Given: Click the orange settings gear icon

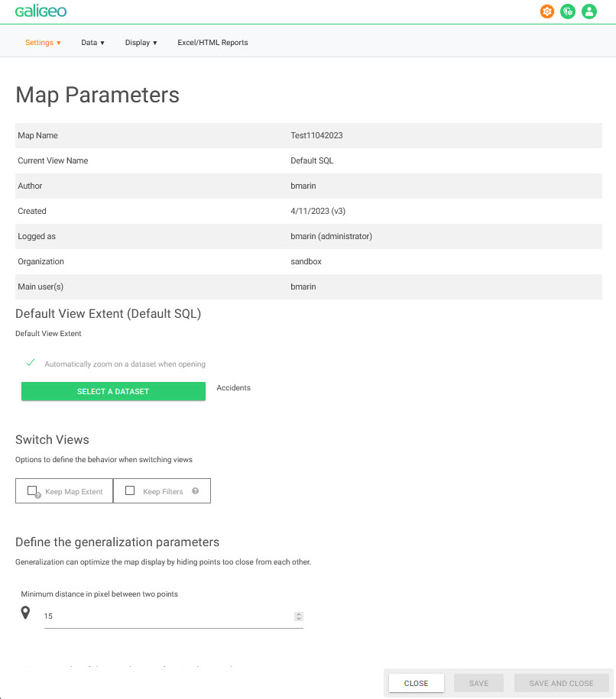Looking at the screenshot, I should click(x=546, y=11).
